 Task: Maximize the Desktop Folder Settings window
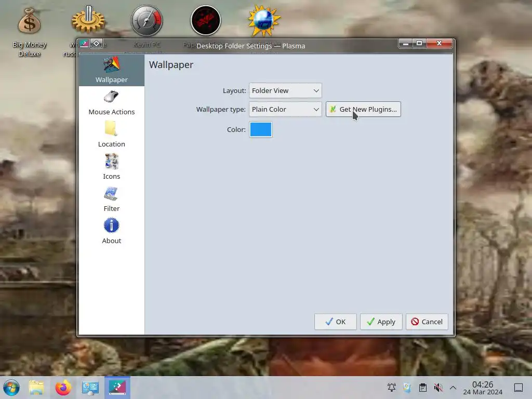(x=419, y=44)
